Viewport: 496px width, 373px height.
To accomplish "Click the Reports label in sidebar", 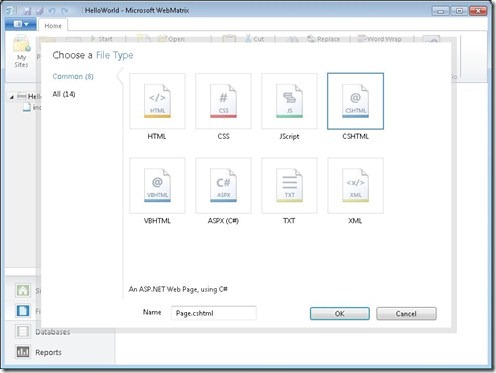I will 48,352.
